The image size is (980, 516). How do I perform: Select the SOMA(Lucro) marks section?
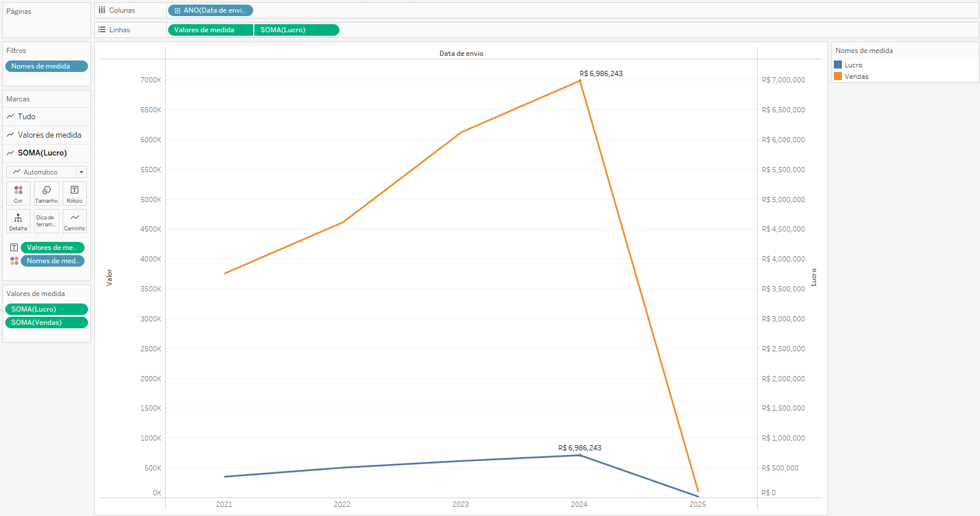(x=42, y=153)
